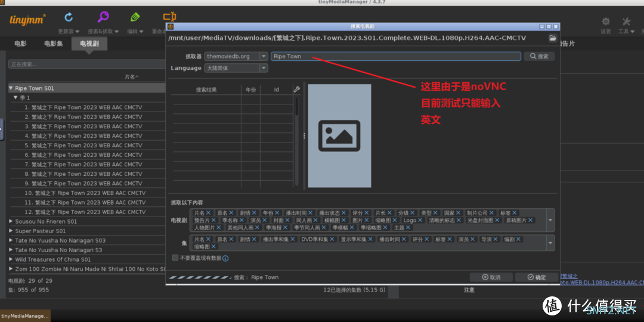Select the 电视剧 tab
The width and height of the screenshot is (644, 322).
[89, 44]
